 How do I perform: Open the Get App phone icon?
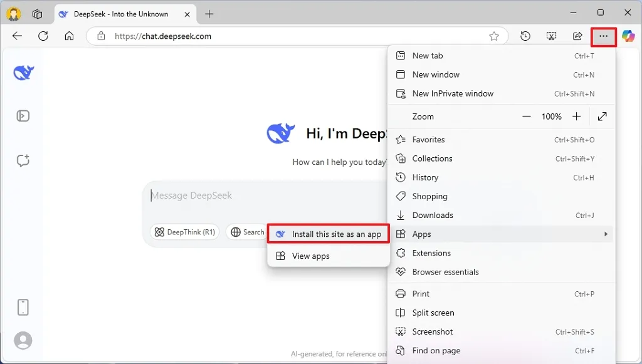click(23, 307)
